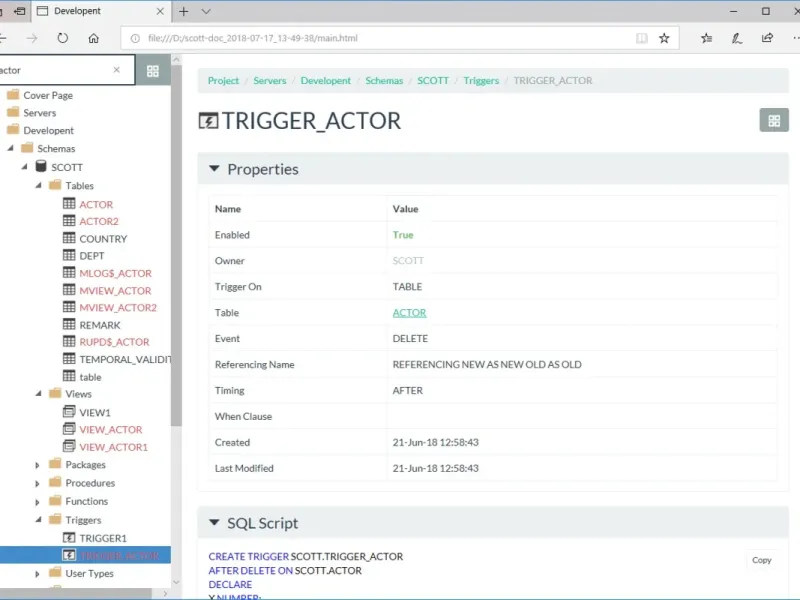Viewport: 800px width, 600px height.
Task: Open Triggers breadcrumb link
Action: [481, 81]
